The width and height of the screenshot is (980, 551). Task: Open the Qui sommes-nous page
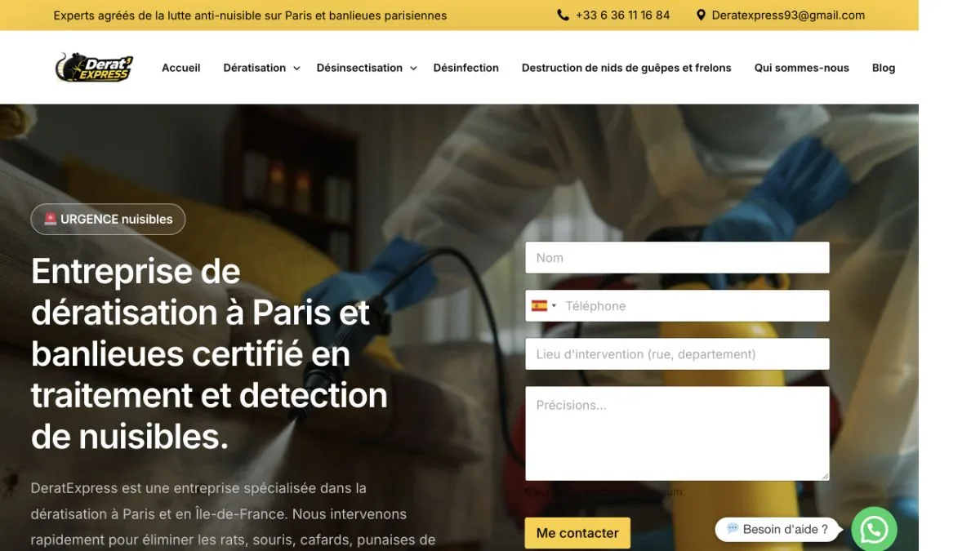pos(802,68)
